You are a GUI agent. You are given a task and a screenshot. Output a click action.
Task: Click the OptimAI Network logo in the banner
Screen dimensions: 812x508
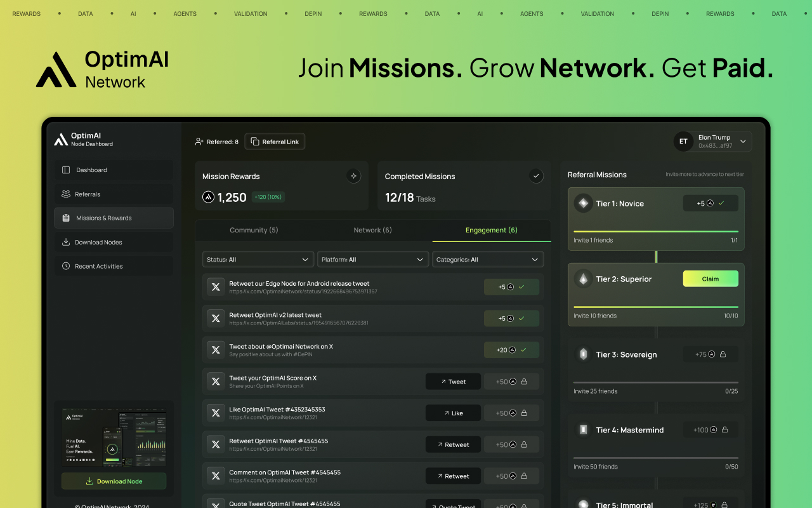tap(103, 70)
